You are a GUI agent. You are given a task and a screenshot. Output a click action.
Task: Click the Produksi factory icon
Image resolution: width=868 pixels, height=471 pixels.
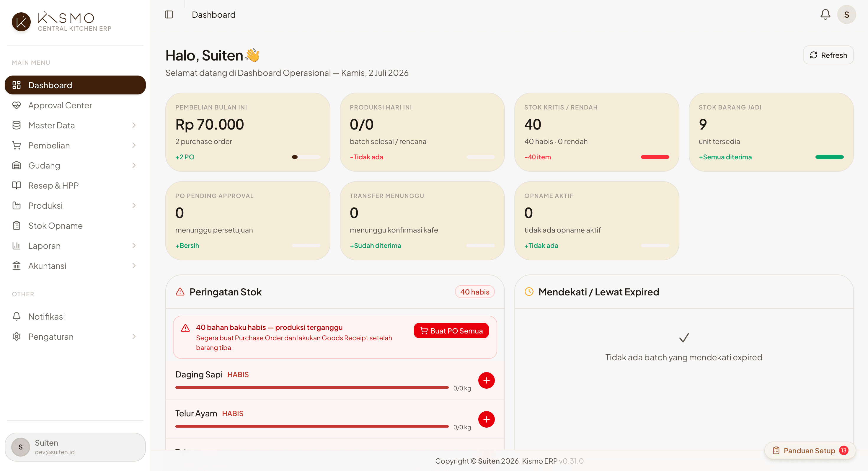(17, 205)
